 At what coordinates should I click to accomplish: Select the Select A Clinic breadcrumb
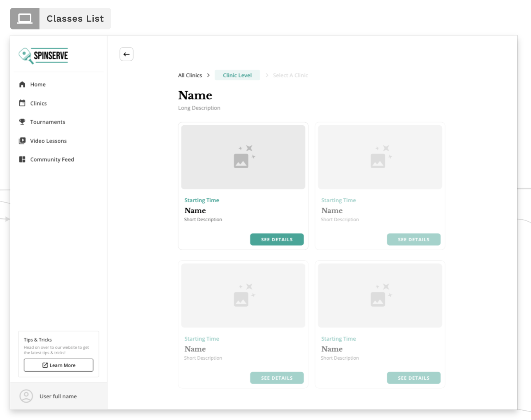pyautogui.click(x=290, y=75)
